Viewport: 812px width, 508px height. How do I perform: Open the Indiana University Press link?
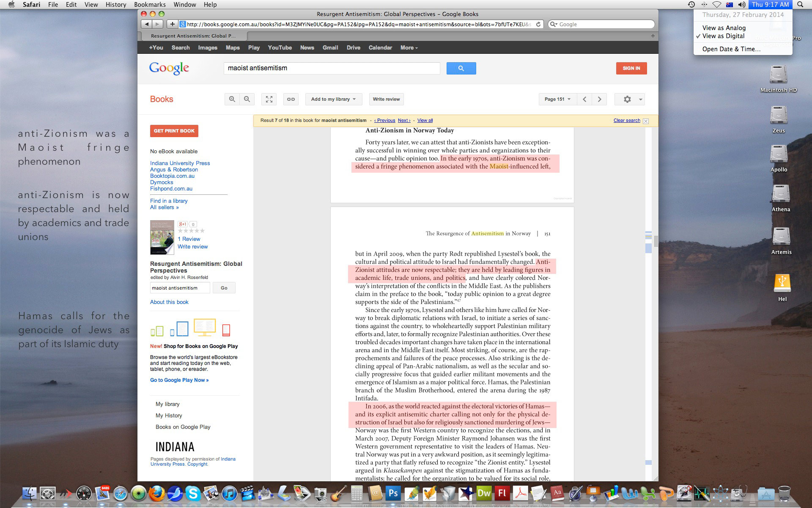[x=180, y=163]
